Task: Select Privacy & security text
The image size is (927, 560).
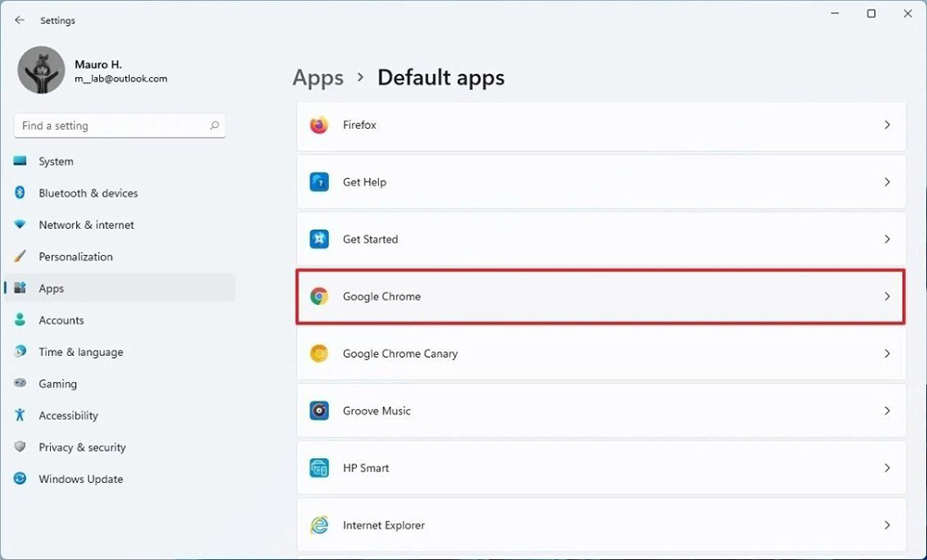Action: pos(83,447)
